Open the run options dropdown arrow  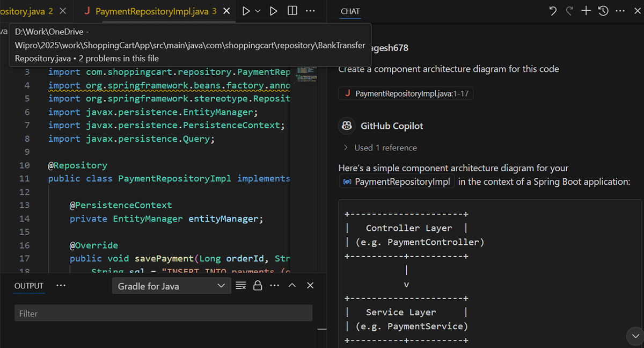pyautogui.click(x=258, y=11)
